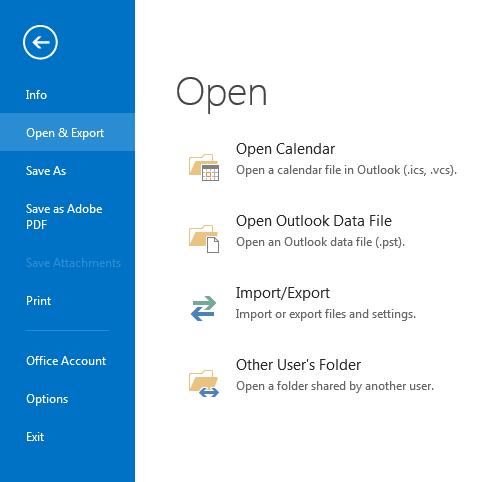Click the Import/Export arrows icon
This screenshot has height=482, width=484.
click(203, 308)
